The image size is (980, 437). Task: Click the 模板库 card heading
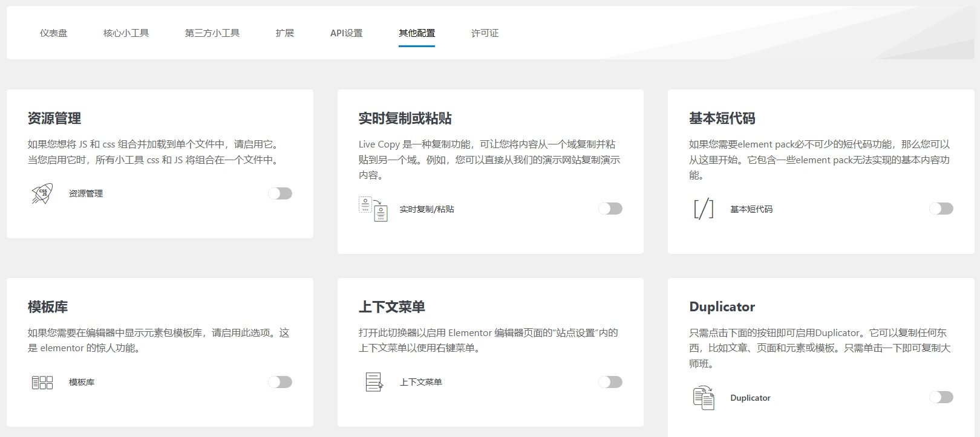tap(48, 307)
